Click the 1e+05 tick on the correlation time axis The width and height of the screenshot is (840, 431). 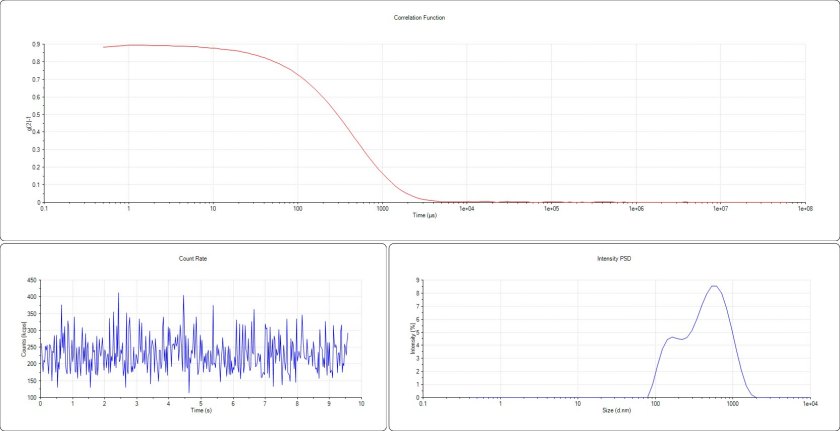pyautogui.click(x=551, y=209)
